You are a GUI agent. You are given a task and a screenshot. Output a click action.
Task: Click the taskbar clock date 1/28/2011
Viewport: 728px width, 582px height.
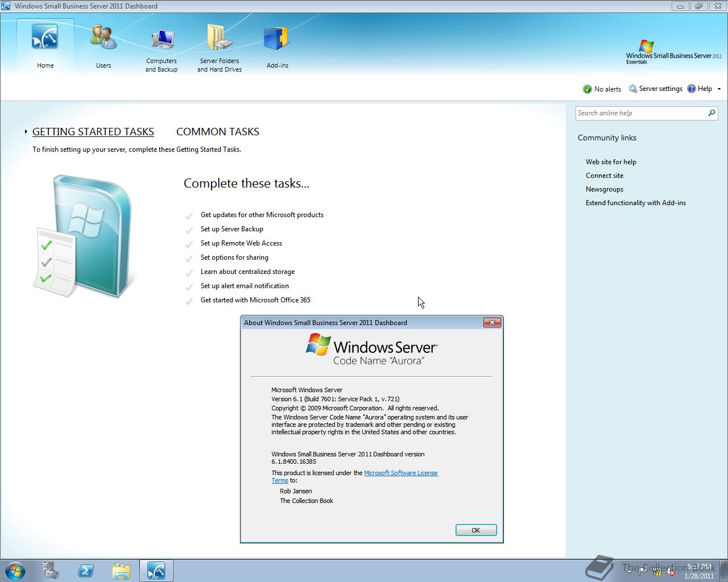[x=699, y=576]
